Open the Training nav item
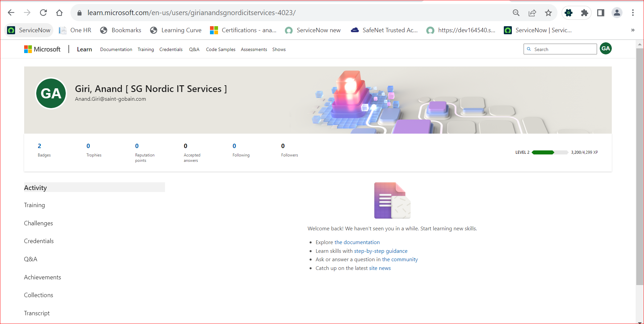 click(146, 49)
